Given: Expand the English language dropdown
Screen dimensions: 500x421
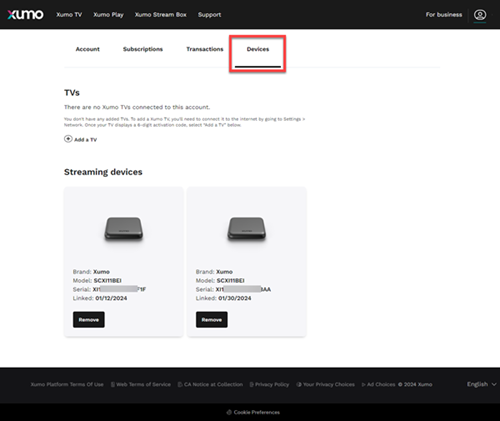Looking at the screenshot, I should 481,384.
